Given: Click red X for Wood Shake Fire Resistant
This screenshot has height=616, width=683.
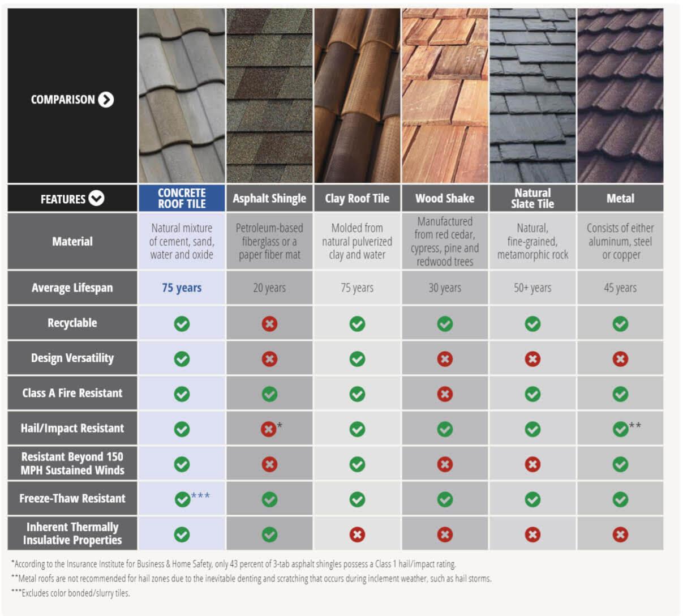Looking at the screenshot, I should click(445, 394).
